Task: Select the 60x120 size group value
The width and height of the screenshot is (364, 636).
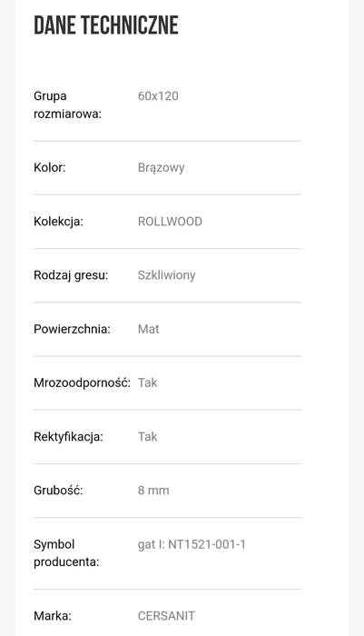Action: pos(158,96)
